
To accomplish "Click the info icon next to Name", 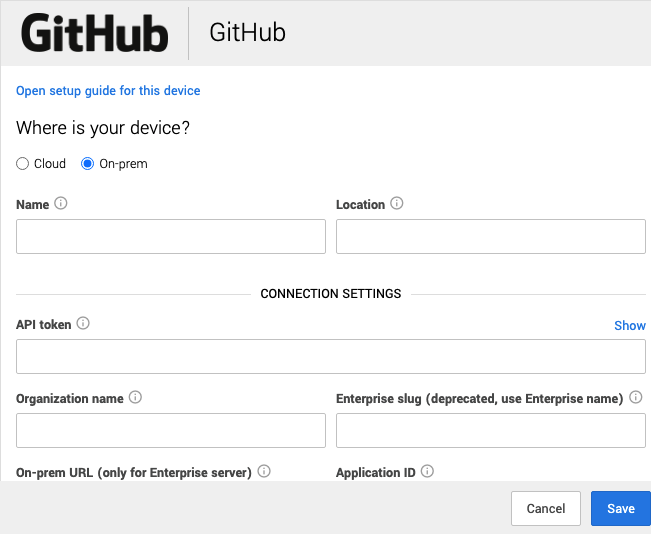I will click(61, 203).
